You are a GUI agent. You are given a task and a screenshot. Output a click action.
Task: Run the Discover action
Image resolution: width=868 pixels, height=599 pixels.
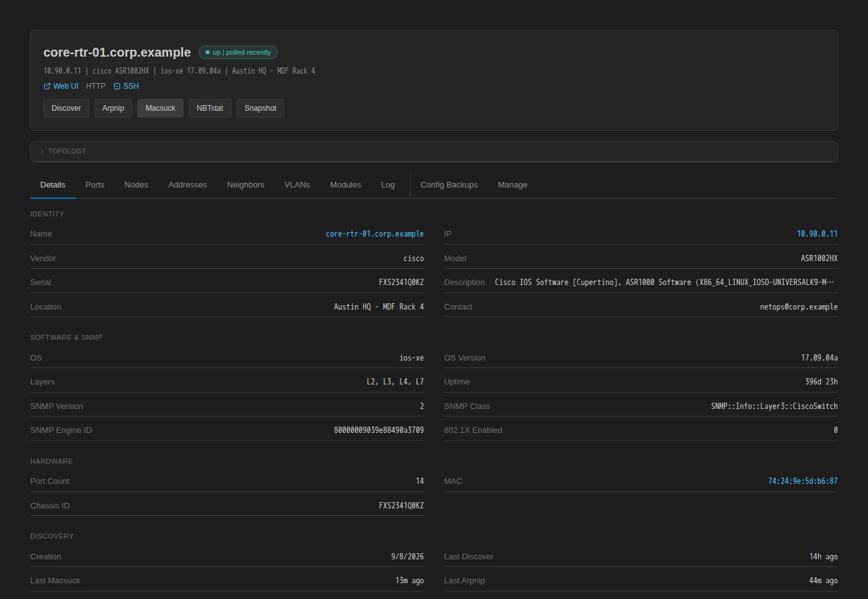(66, 108)
